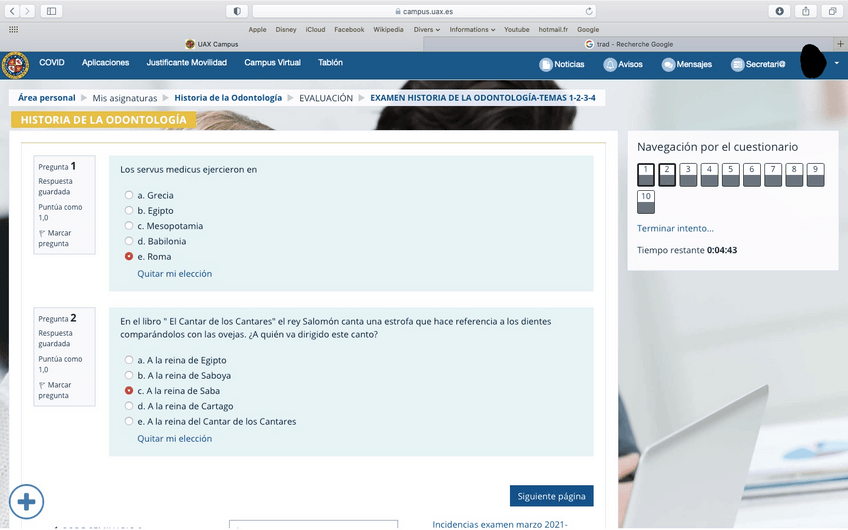Jump to question 8 in navigation
The height and width of the screenshot is (530, 848).
pos(794,175)
